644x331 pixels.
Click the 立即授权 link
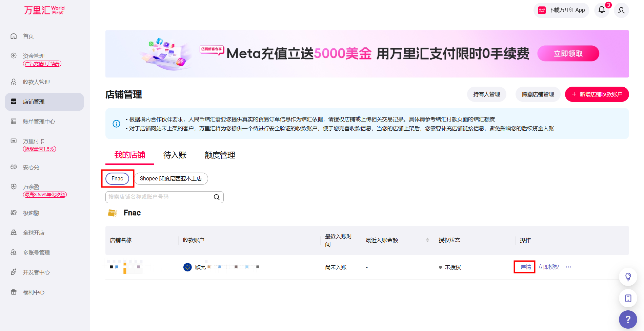[x=548, y=267]
